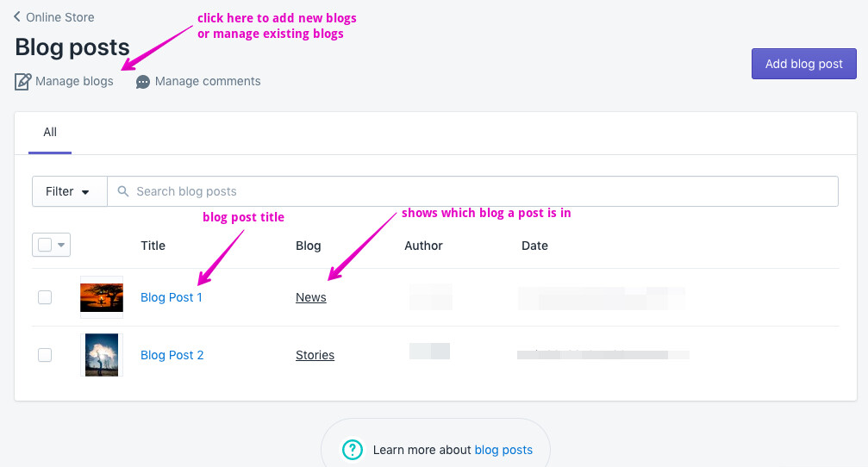Click the Stories blog link
Viewport: 868px width, 467px height.
tap(315, 355)
